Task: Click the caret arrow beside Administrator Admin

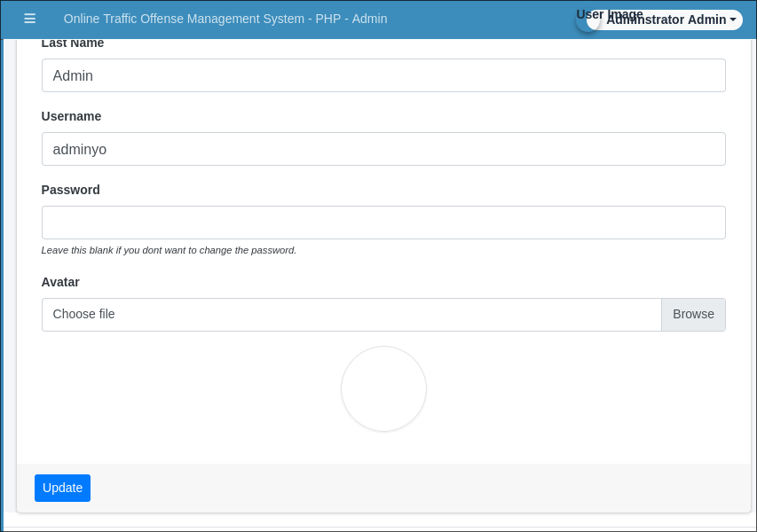Action: point(733,20)
